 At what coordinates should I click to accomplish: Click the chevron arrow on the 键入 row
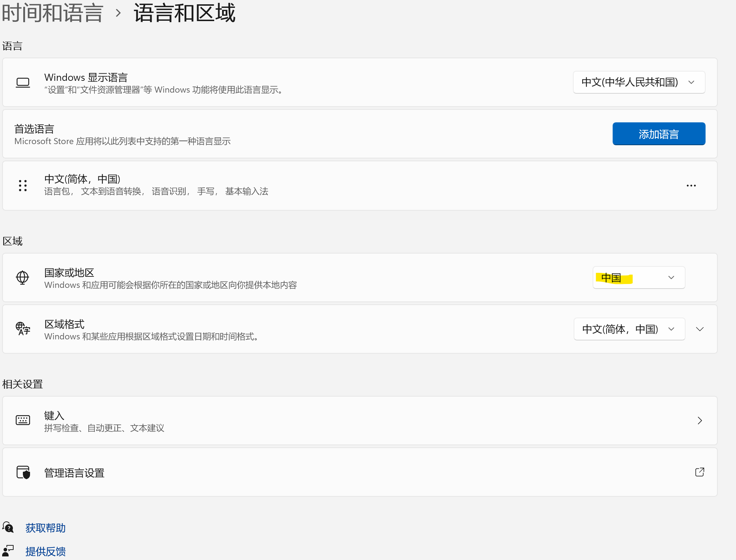point(700,421)
